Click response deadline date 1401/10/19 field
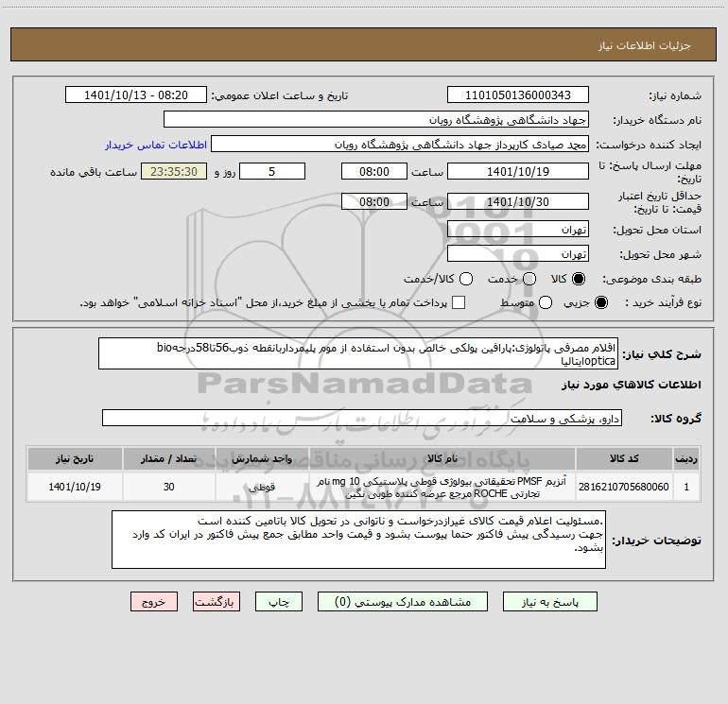Screen dimensions: 728x704 518,171
